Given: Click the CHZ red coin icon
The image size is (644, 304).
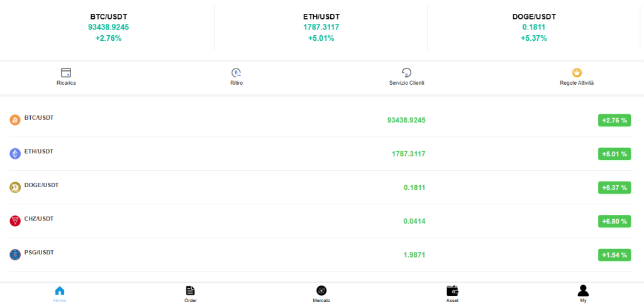Looking at the screenshot, I should [x=15, y=221].
